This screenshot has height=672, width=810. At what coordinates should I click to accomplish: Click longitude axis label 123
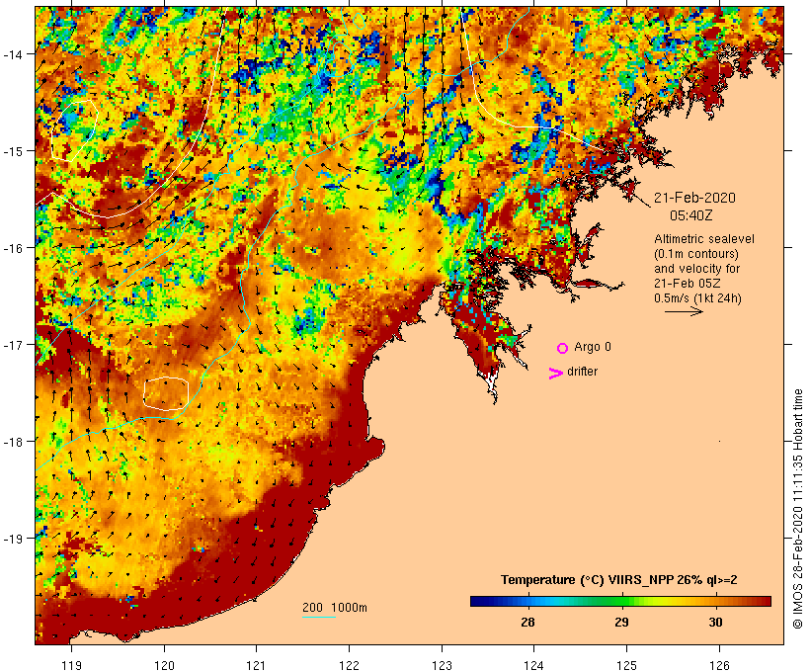pos(442,665)
